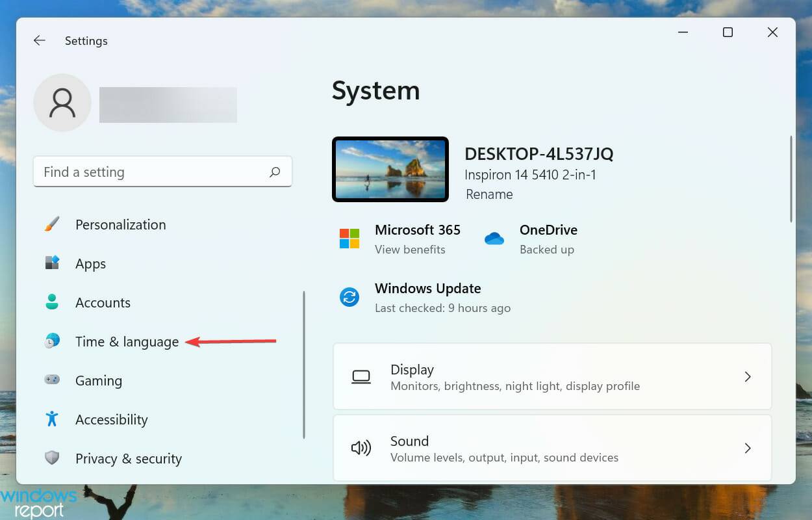Open Accounts settings via its icon
The width and height of the screenshot is (812, 520).
click(51, 302)
